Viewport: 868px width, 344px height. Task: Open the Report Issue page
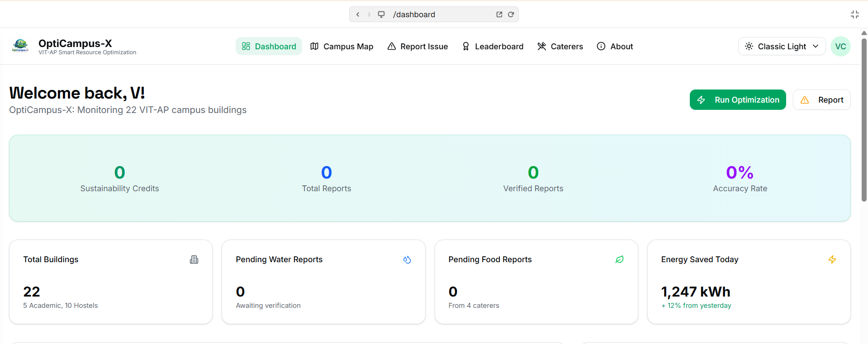[417, 46]
